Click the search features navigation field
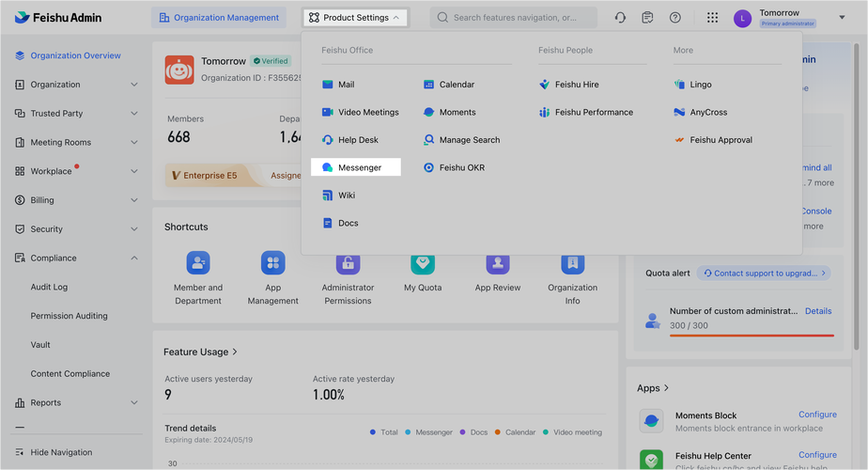The image size is (868, 470). tap(513, 18)
